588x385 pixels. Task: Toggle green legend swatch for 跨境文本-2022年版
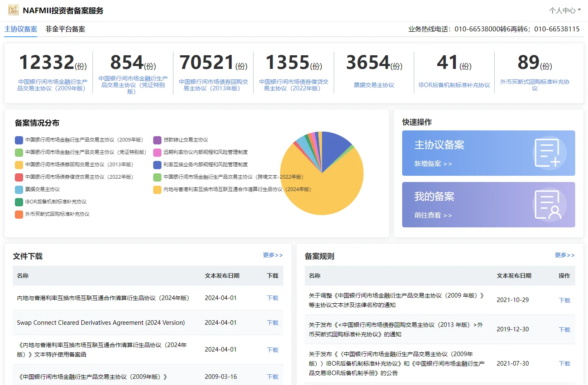[x=157, y=177]
